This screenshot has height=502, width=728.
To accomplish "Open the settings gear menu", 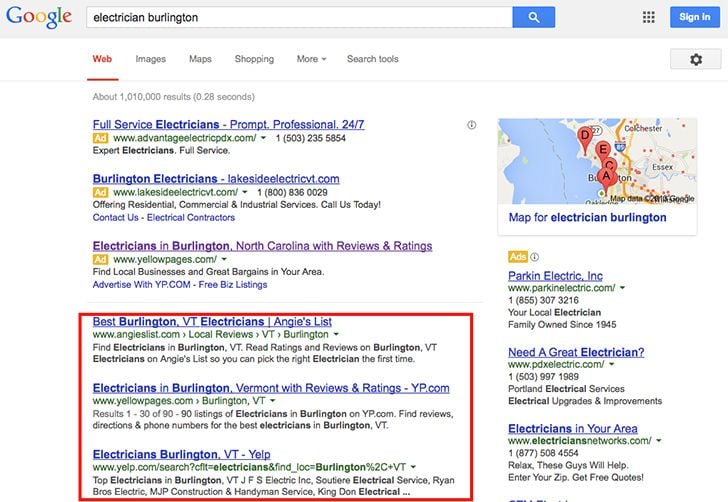I will [x=696, y=59].
